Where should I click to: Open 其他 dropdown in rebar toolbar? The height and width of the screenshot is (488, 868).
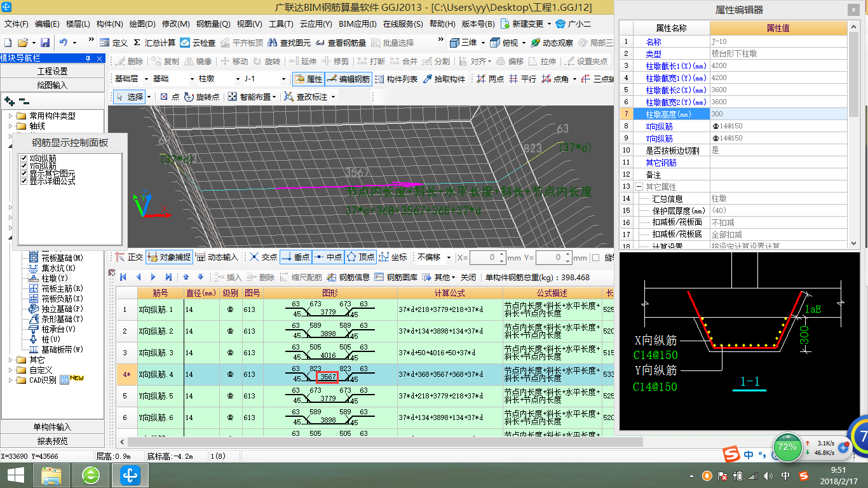[439, 278]
